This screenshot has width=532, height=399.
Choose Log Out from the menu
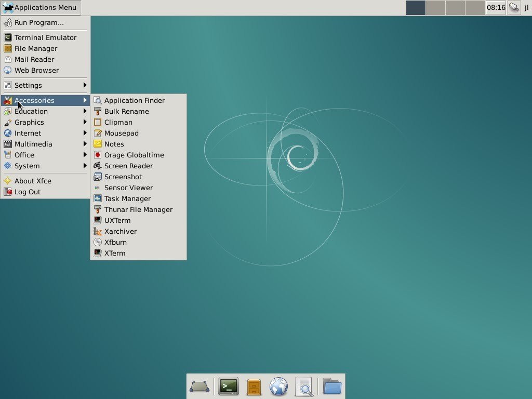coord(45,192)
